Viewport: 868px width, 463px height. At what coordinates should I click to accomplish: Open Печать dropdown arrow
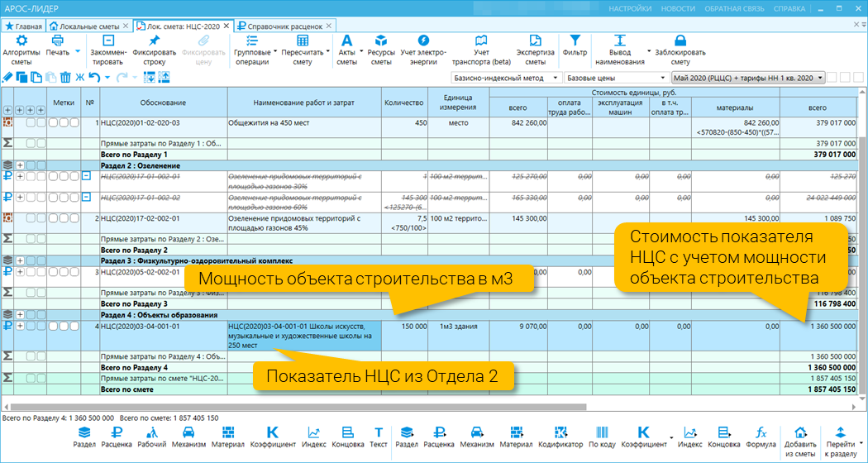click(78, 51)
